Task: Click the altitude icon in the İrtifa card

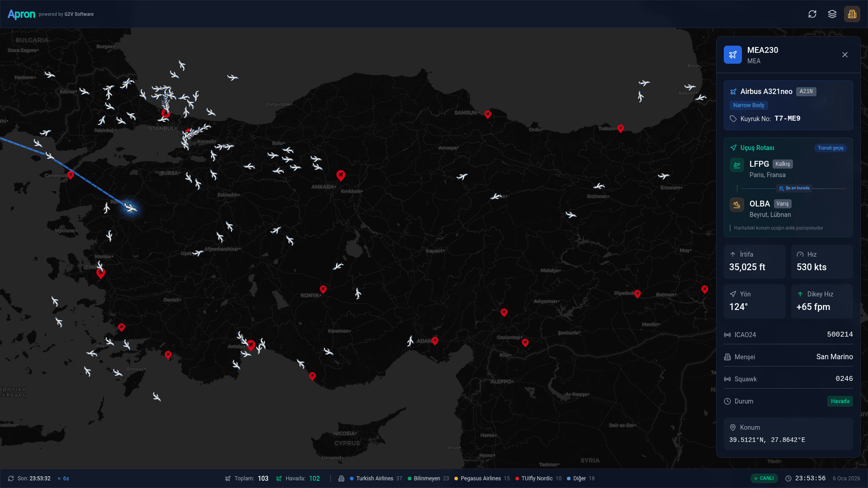Action: click(x=734, y=254)
